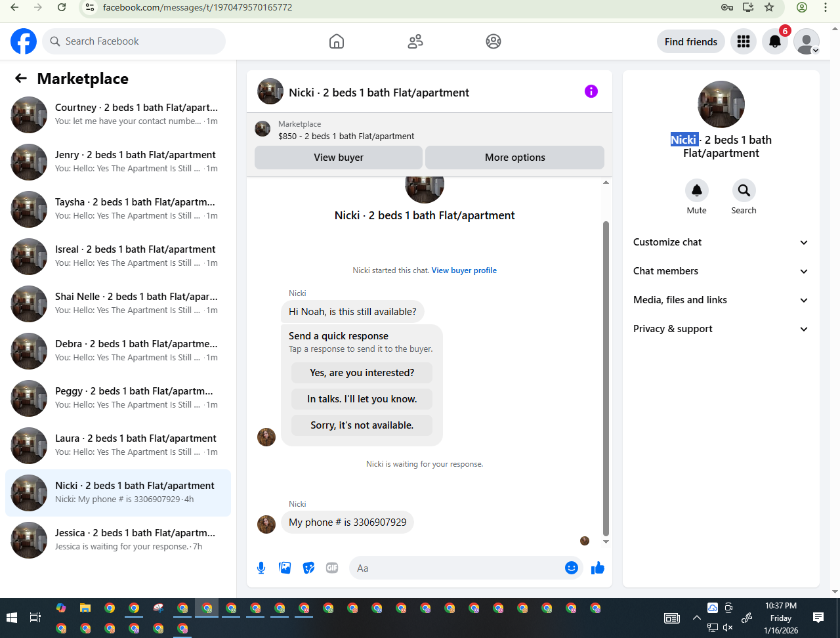The image size is (840, 638).
Task: Click Nicki's avatar beside phone number message
Action: 266,524
